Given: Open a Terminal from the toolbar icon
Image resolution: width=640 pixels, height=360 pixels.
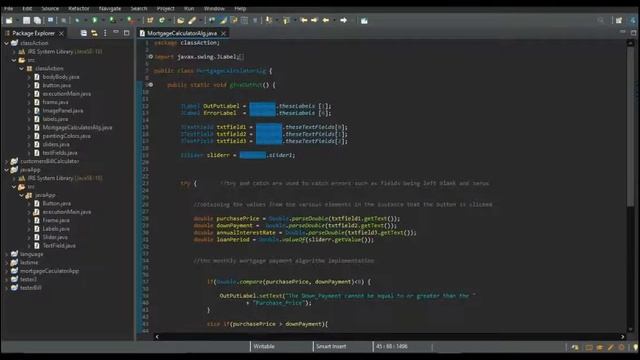Looking at the screenshot, I should (x=50, y=20).
